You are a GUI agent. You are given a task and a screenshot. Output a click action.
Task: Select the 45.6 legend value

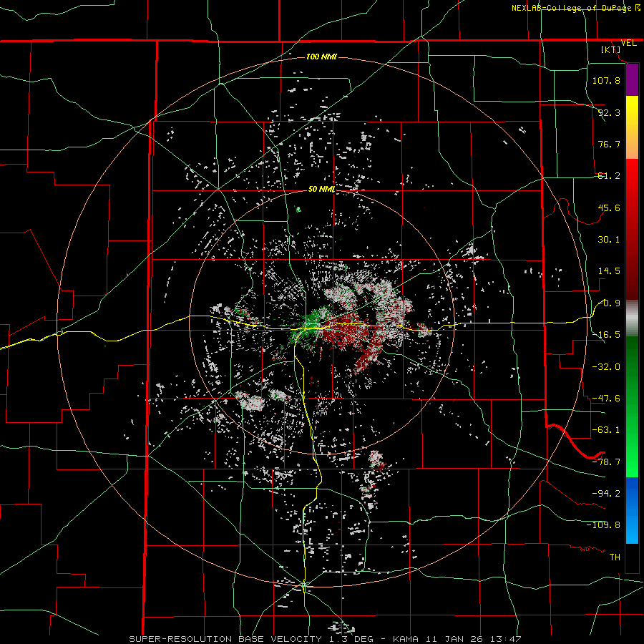(609, 208)
